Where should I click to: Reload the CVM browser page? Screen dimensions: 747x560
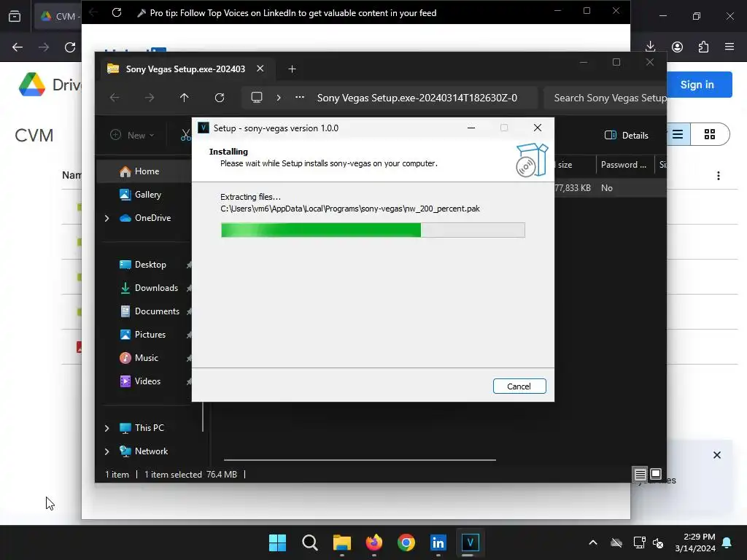tap(70, 47)
